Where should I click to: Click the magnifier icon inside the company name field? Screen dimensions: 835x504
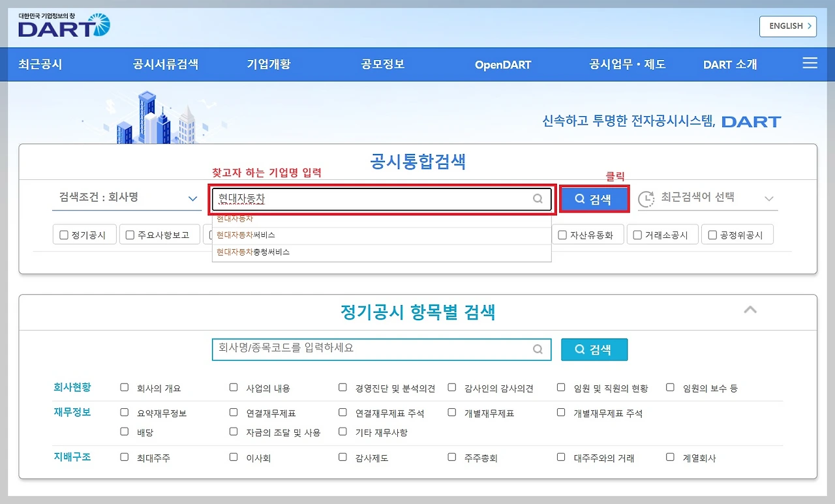[x=538, y=199]
